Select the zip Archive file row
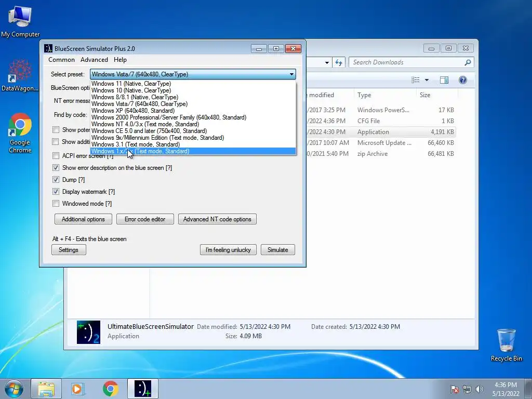532x399 pixels. pos(380,154)
